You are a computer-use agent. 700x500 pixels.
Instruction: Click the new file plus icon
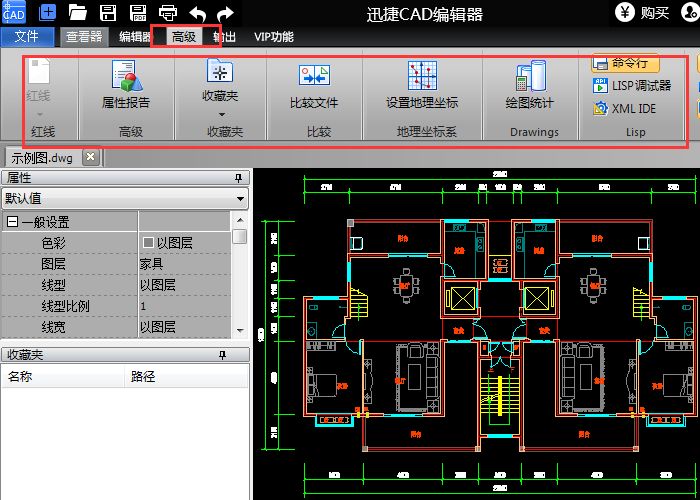click(47, 13)
